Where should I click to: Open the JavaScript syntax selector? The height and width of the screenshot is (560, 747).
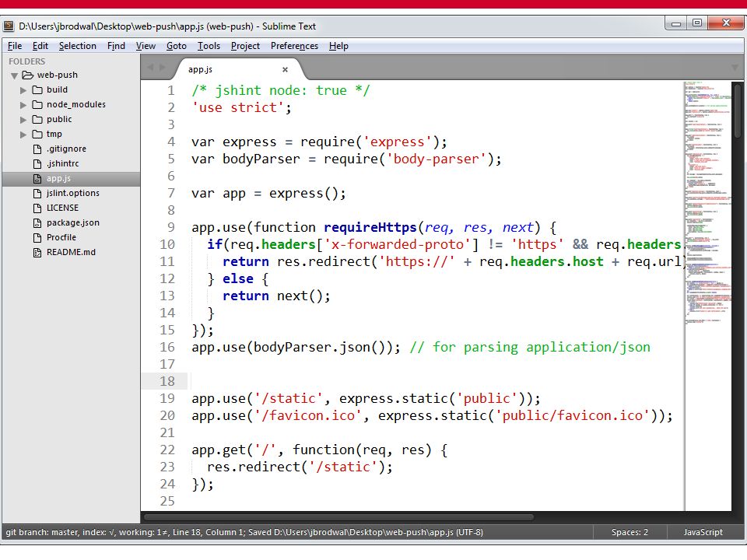pos(703,532)
